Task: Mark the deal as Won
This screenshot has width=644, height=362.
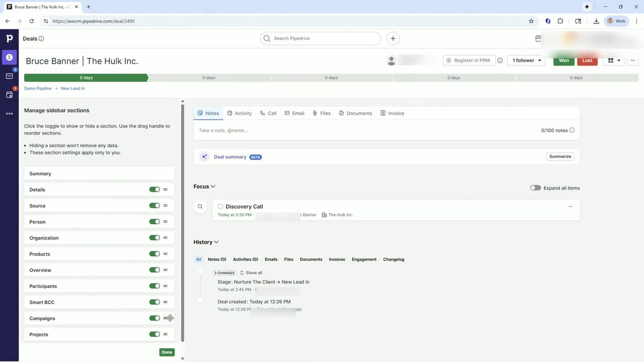Action: coord(564,60)
